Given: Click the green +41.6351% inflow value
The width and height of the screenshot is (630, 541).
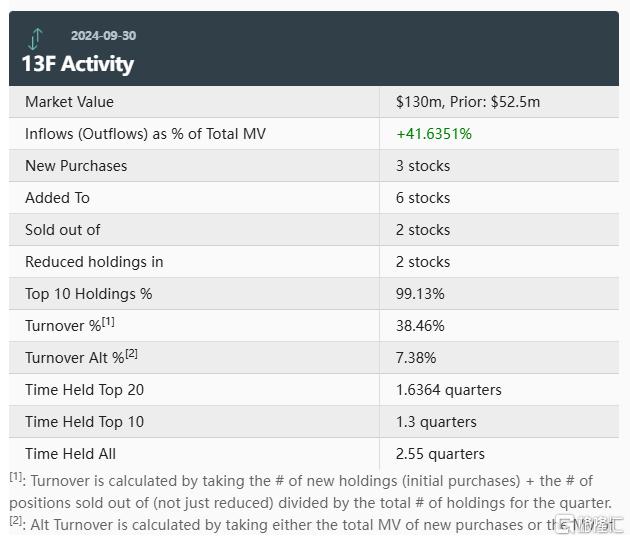Looking at the screenshot, I should click(x=434, y=134).
